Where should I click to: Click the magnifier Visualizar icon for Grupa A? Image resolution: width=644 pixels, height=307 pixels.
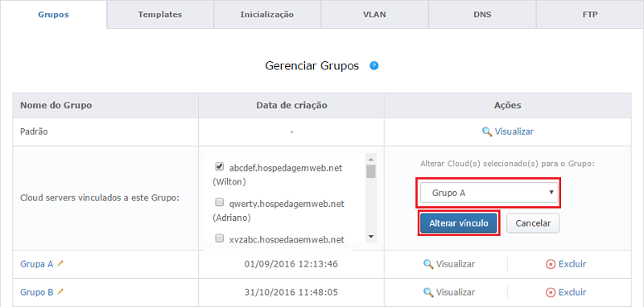428,263
